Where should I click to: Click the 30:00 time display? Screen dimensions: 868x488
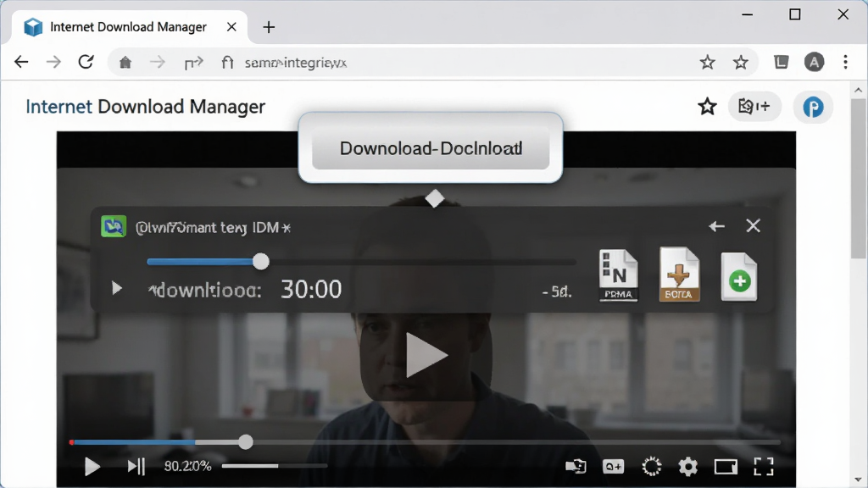pyautogui.click(x=311, y=289)
